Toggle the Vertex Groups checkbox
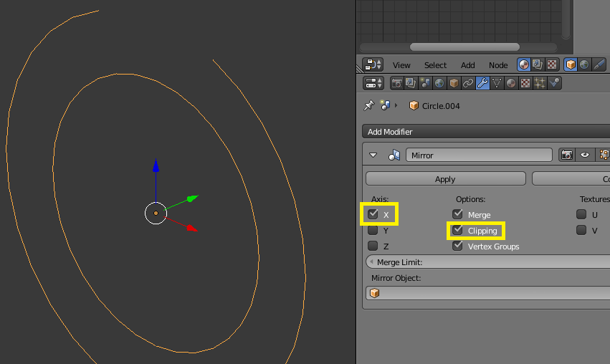The height and width of the screenshot is (364, 610). [x=457, y=246]
